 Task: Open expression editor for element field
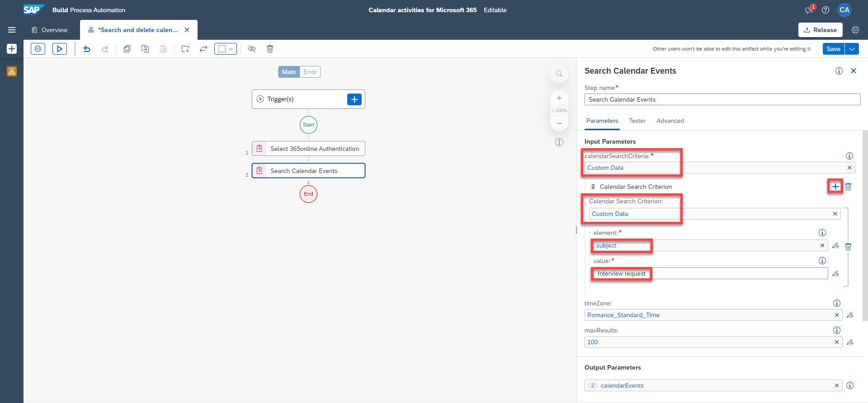pos(835,246)
